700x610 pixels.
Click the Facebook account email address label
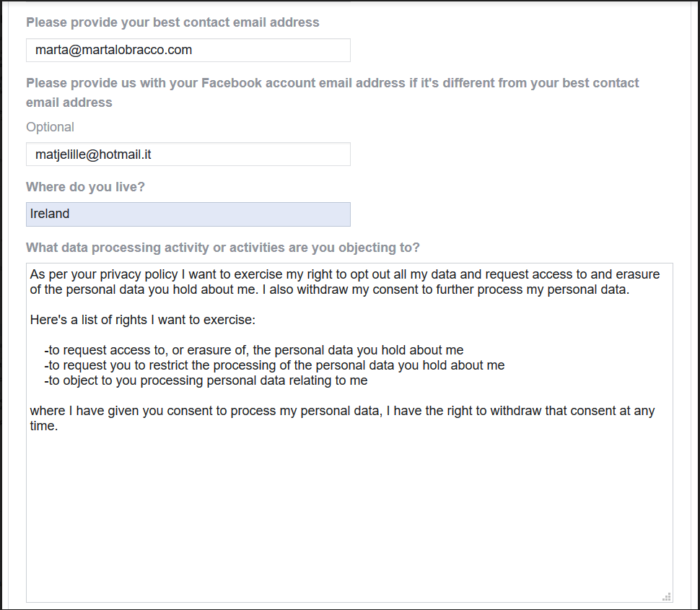(x=332, y=92)
